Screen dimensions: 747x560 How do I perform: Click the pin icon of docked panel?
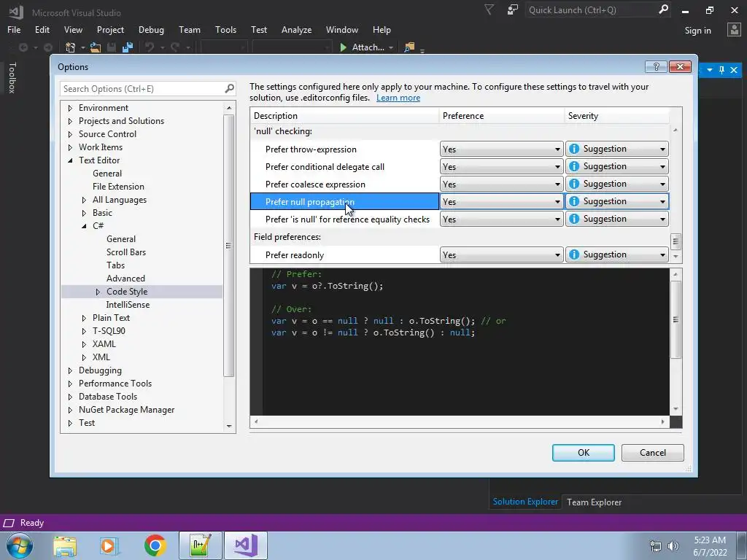[721, 70]
